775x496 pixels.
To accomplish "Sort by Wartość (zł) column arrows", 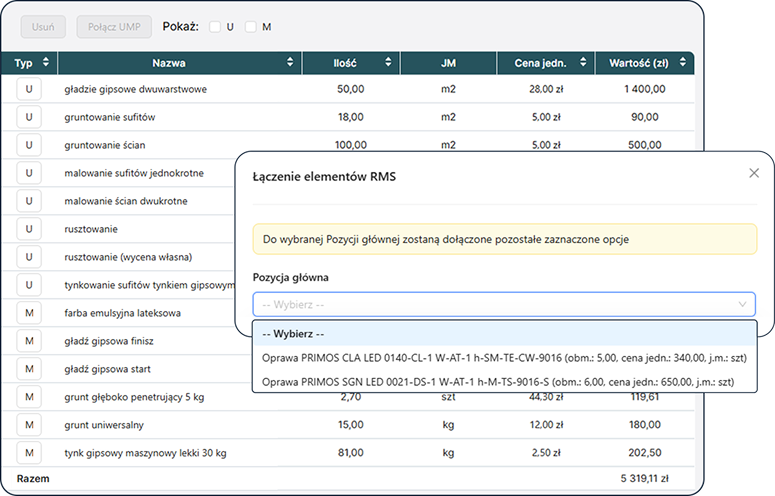I will (x=683, y=64).
